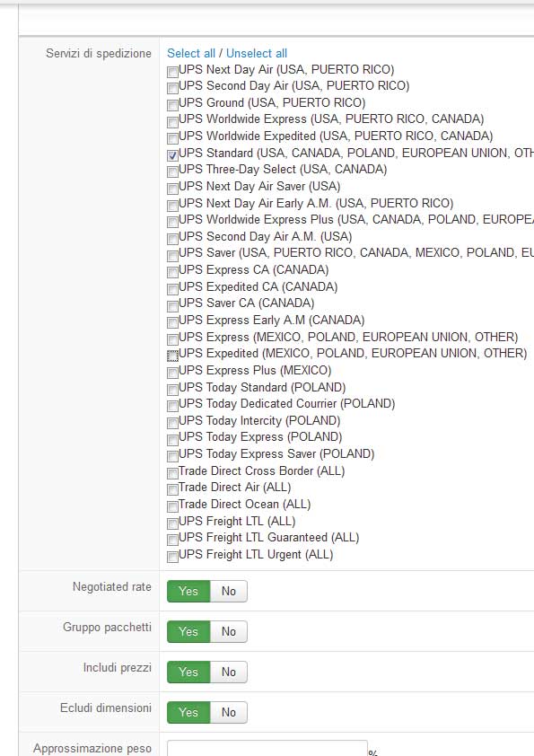Tick UPS Express Plus (MEXICO) checkbox
Viewport: 534px width, 756px height.
point(172,373)
